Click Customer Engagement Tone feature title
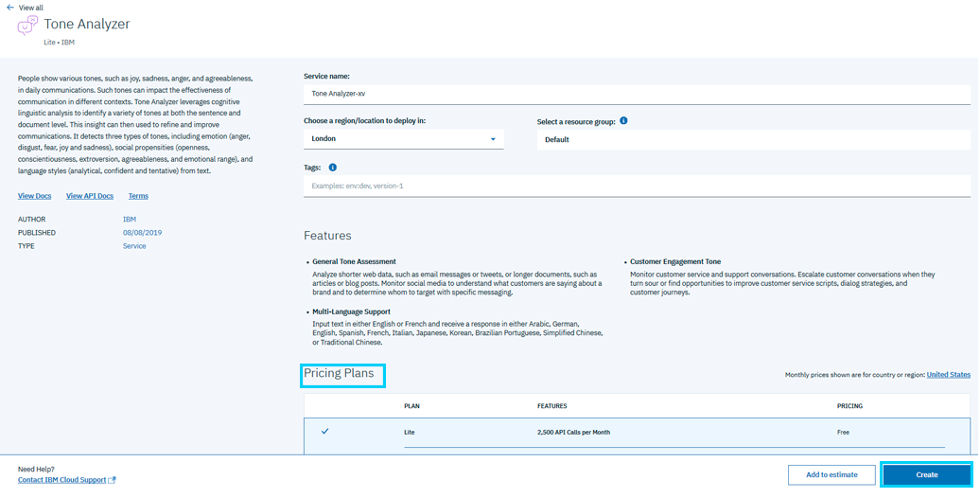This screenshot has width=980, height=498. (675, 261)
